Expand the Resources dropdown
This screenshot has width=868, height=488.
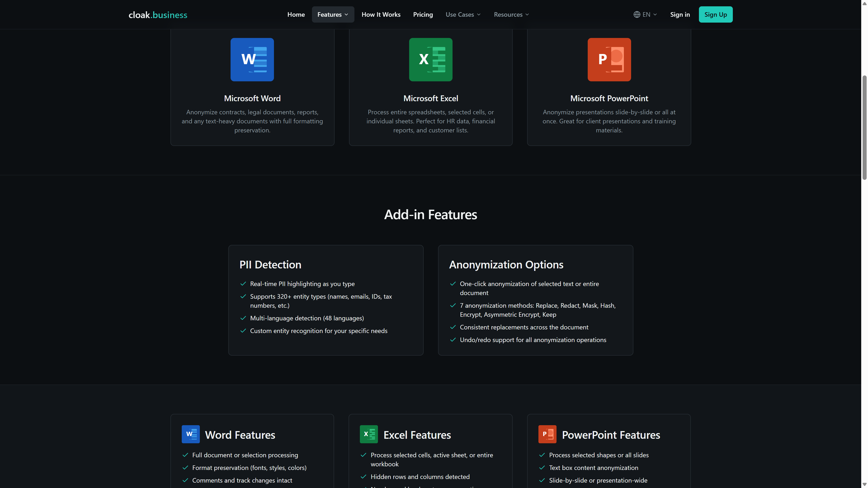511,14
